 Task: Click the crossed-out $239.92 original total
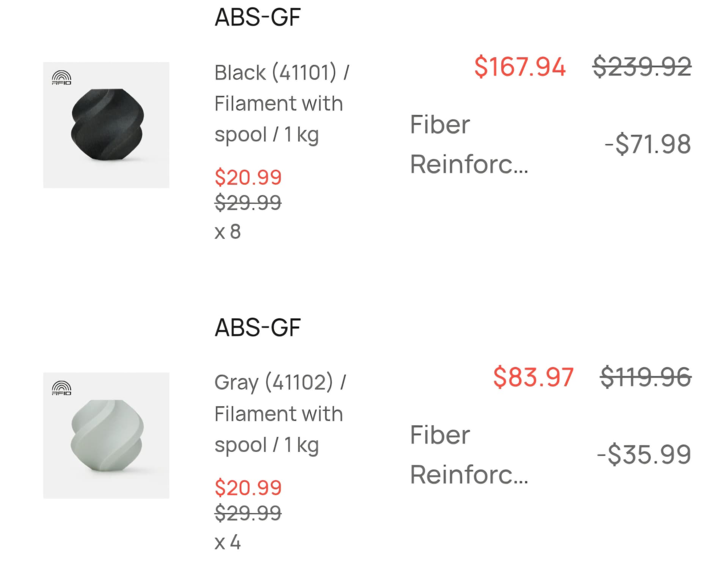(x=642, y=67)
